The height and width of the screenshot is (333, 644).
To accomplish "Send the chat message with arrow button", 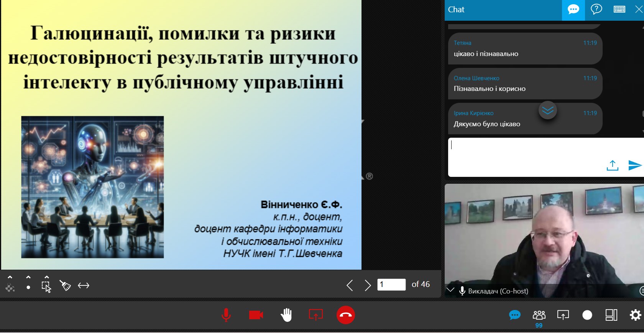I will [635, 165].
